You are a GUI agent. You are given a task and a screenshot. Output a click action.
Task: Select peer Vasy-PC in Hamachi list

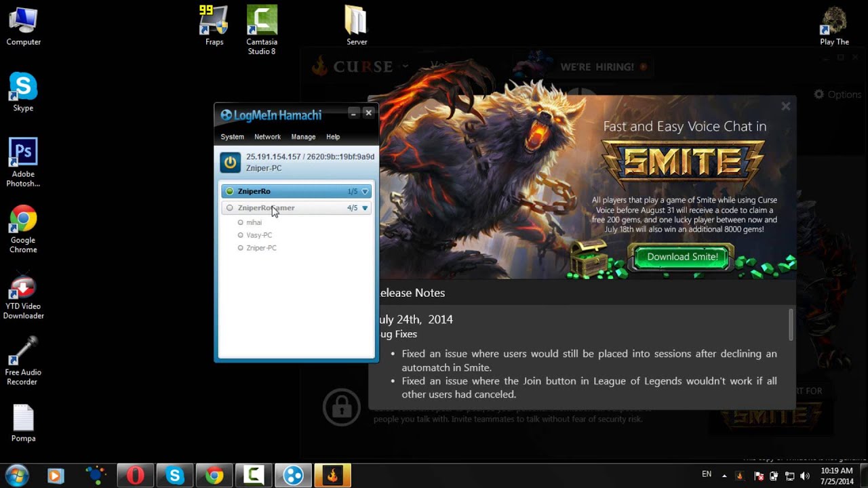(x=259, y=235)
